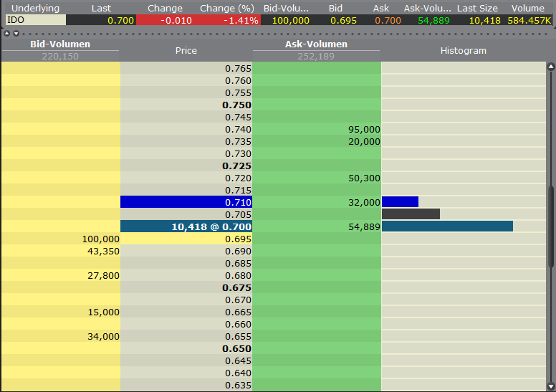Click the 584.457K volume value
Screen dimensions: 556x392
pos(529,21)
